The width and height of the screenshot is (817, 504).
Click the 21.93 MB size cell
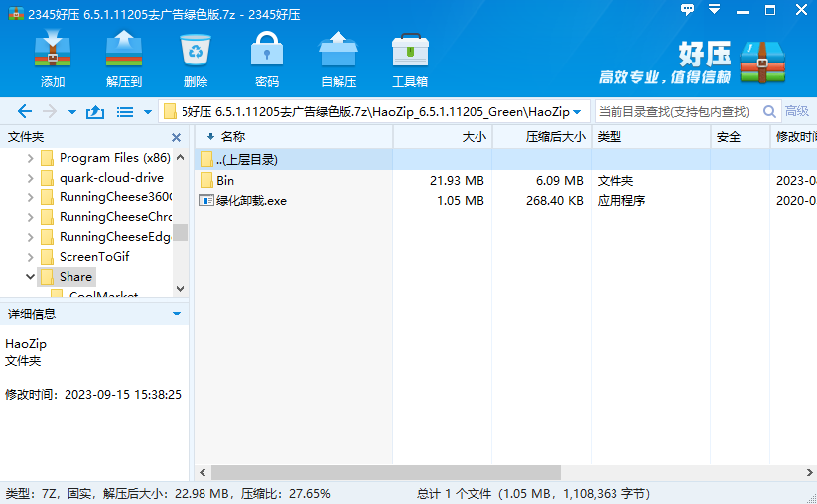click(x=457, y=181)
